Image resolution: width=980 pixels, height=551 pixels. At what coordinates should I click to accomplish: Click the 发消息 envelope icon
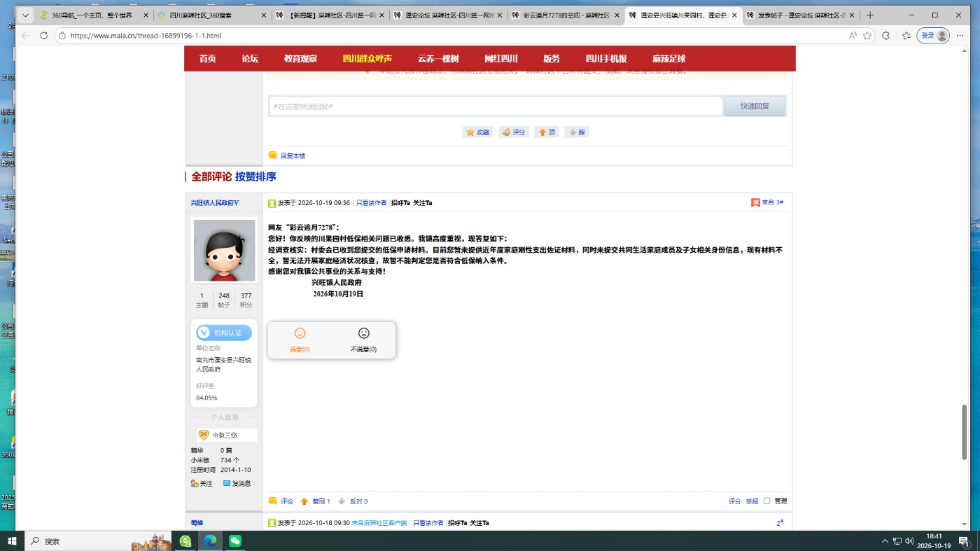click(227, 483)
